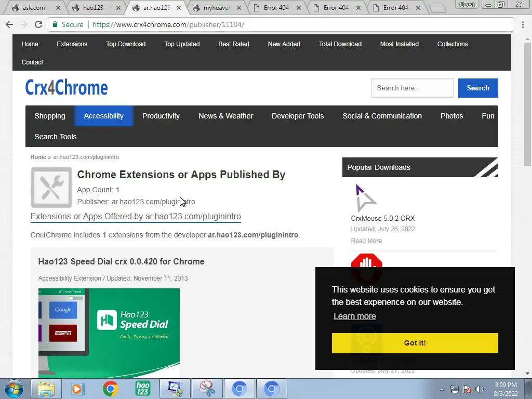
Task: Click Read More under CrxMouse
Action: pyautogui.click(x=366, y=241)
